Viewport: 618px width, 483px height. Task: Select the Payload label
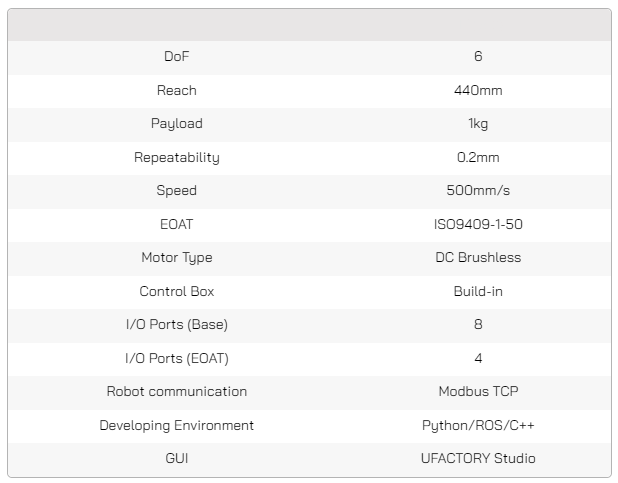pos(176,124)
